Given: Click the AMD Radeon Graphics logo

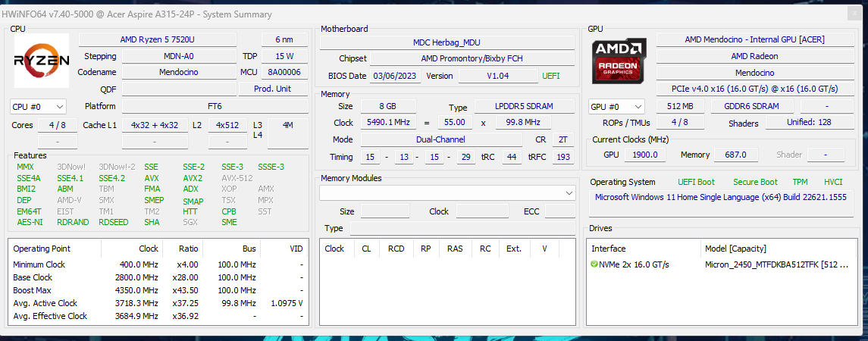Looking at the screenshot, I should click(x=619, y=61).
